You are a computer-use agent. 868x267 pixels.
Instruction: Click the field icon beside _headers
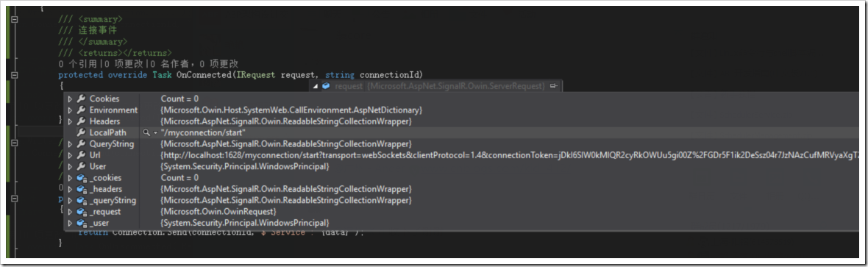coord(81,189)
